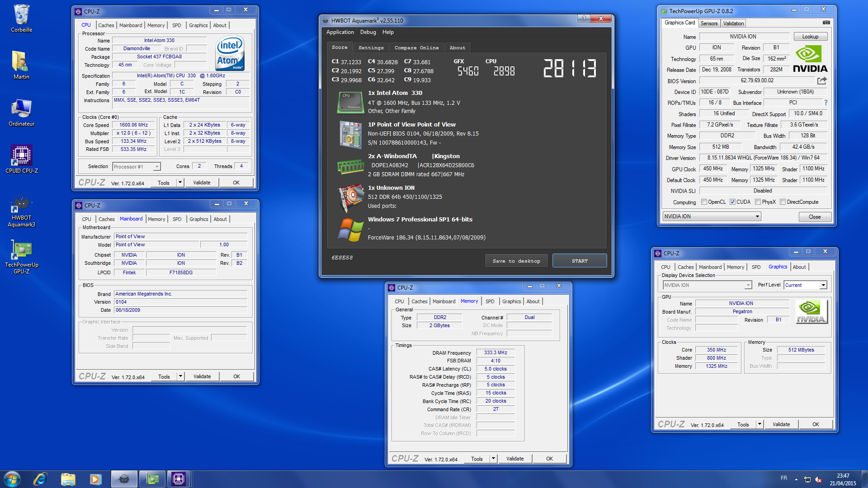Show hidden tray icons arrow

(x=796, y=479)
